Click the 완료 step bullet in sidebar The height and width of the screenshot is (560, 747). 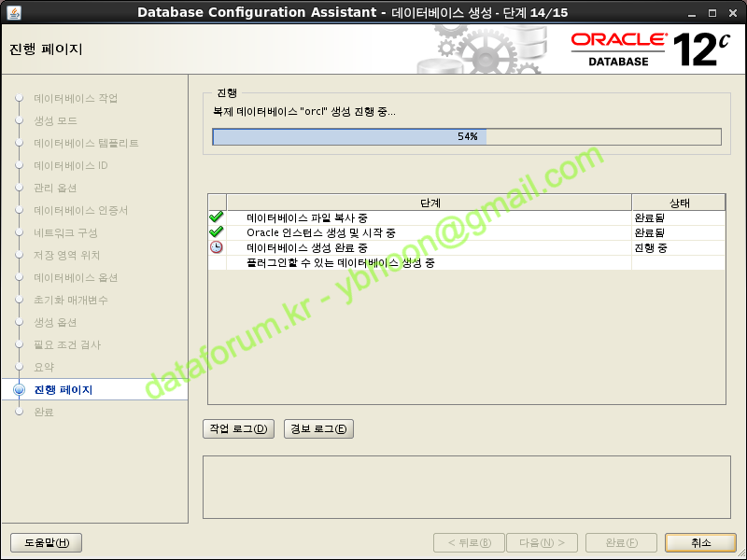(x=19, y=412)
